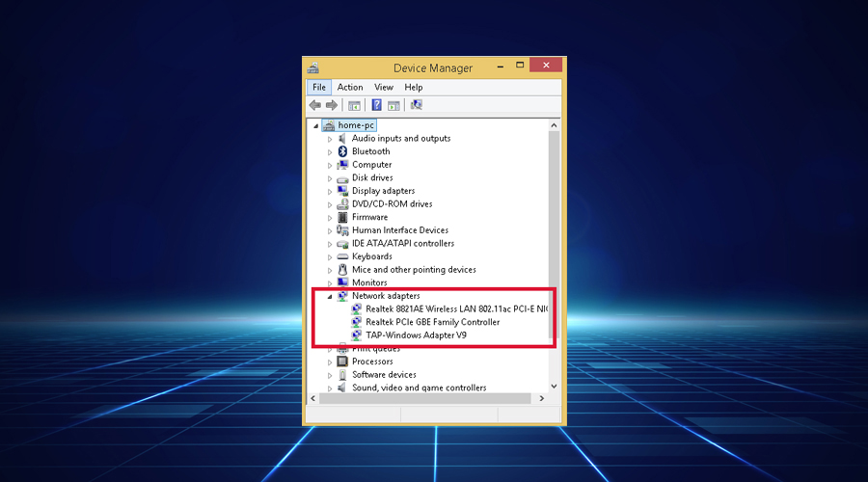Click the Device Manager title bar icon

[x=313, y=67]
